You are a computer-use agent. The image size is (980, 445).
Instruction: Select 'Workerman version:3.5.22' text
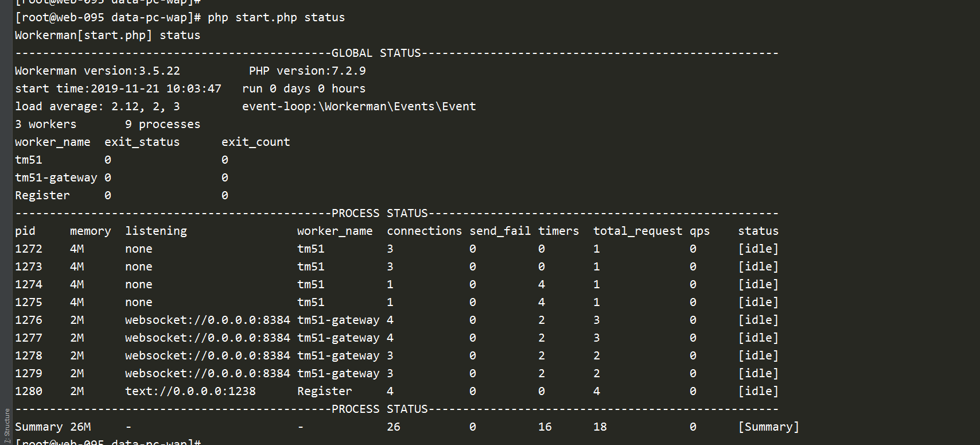[x=97, y=71]
